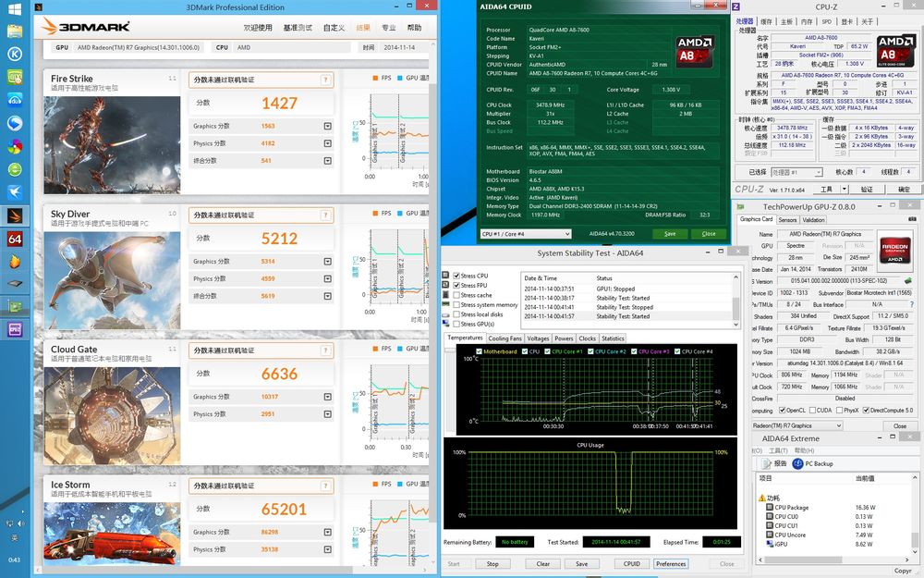This screenshot has width=924, height=578.
Task: Toggle CPU Core #1 graph checkbox
Action: coord(547,351)
